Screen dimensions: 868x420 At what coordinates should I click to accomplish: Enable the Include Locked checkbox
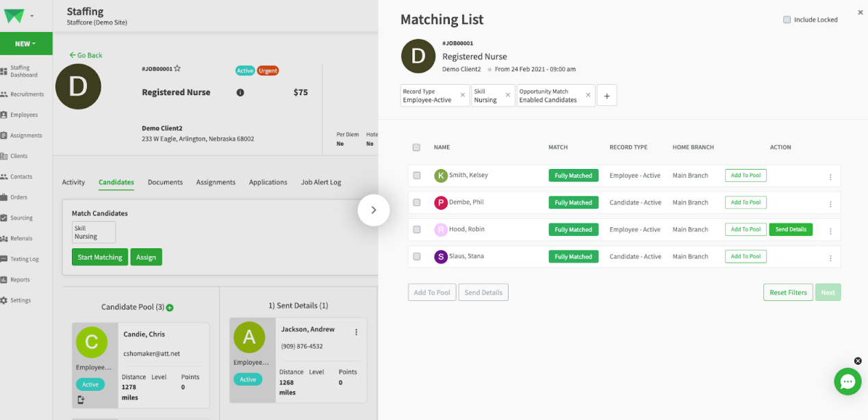point(787,20)
